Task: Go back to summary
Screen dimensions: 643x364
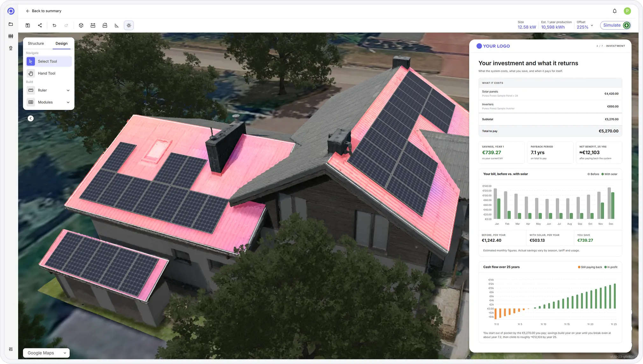Action: click(x=44, y=11)
